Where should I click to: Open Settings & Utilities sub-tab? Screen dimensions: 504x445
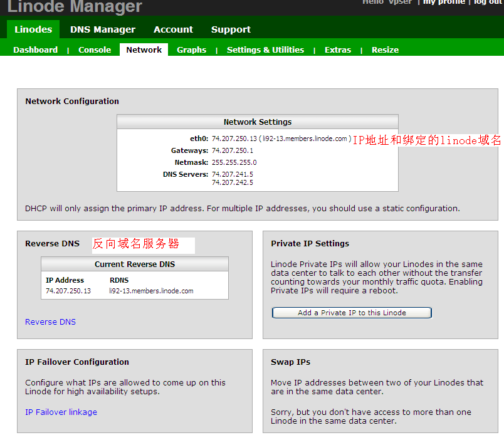point(265,50)
